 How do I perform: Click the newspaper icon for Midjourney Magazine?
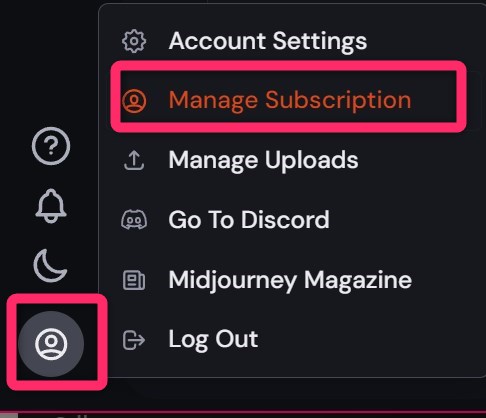coord(134,280)
